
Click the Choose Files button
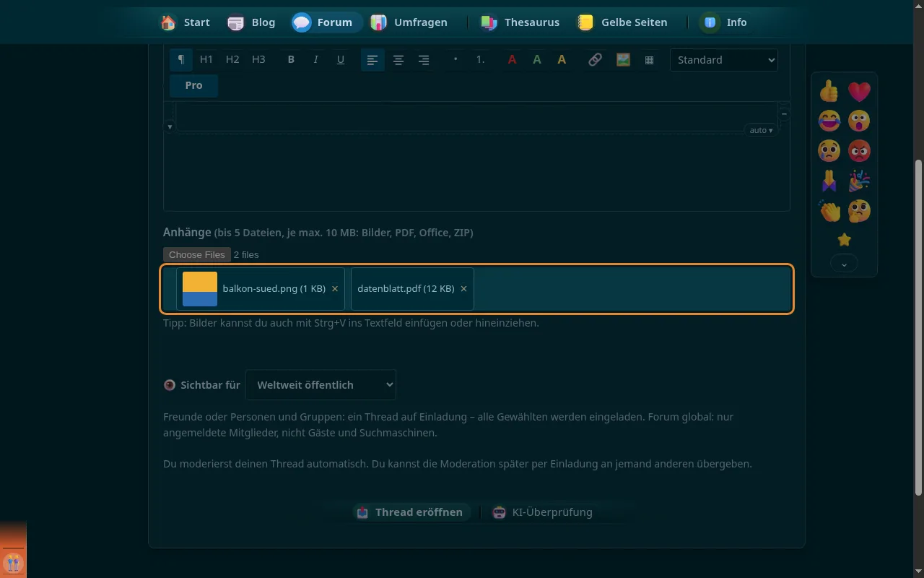[197, 254]
